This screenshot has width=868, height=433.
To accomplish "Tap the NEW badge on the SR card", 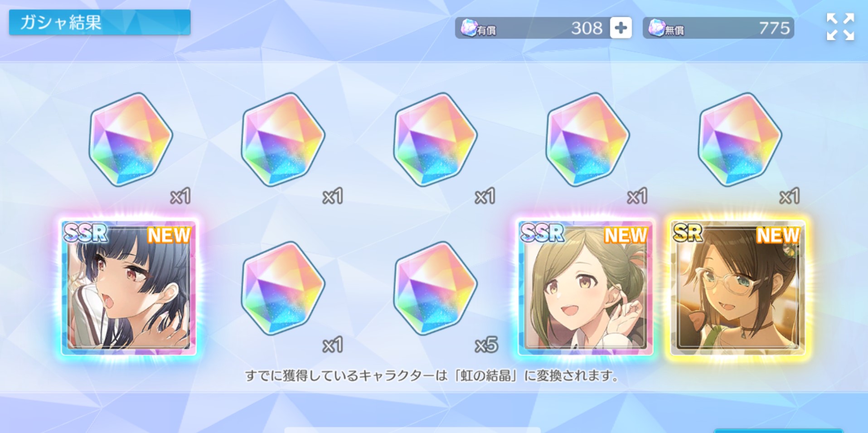I will [778, 235].
